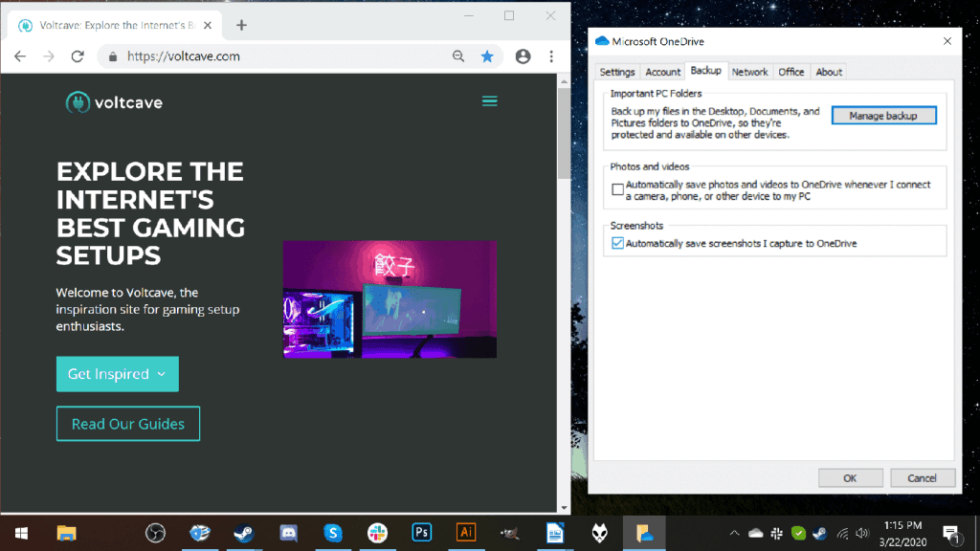Click the green shield tray icon

(798, 533)
